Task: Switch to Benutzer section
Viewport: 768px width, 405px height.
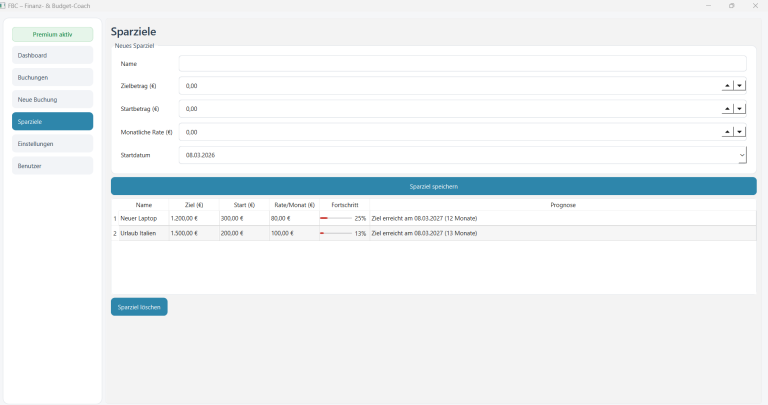Action: point(52,165)
